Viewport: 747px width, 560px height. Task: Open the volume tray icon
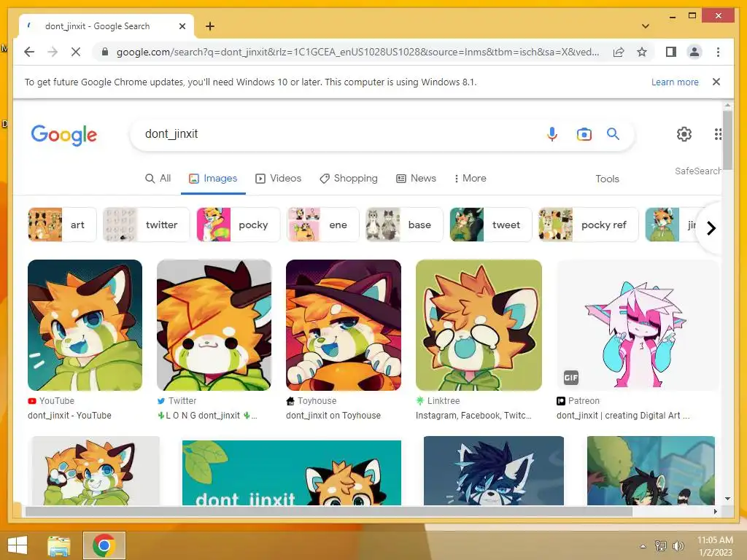coord(678,545)
